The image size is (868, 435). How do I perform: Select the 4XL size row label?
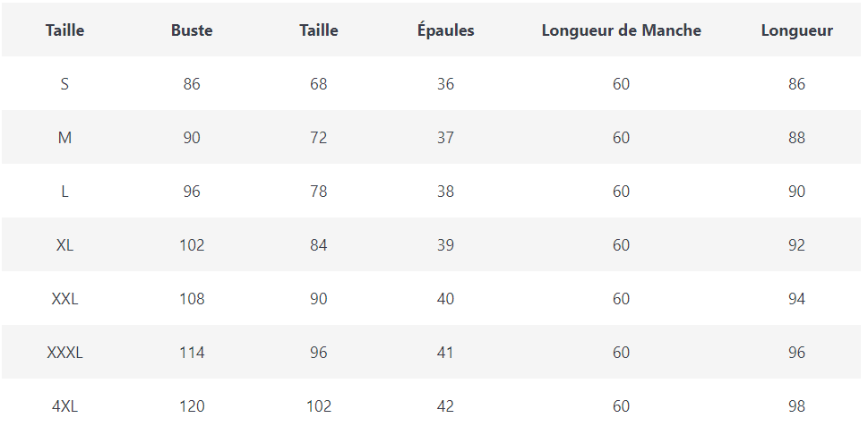(x=64, y=406)
